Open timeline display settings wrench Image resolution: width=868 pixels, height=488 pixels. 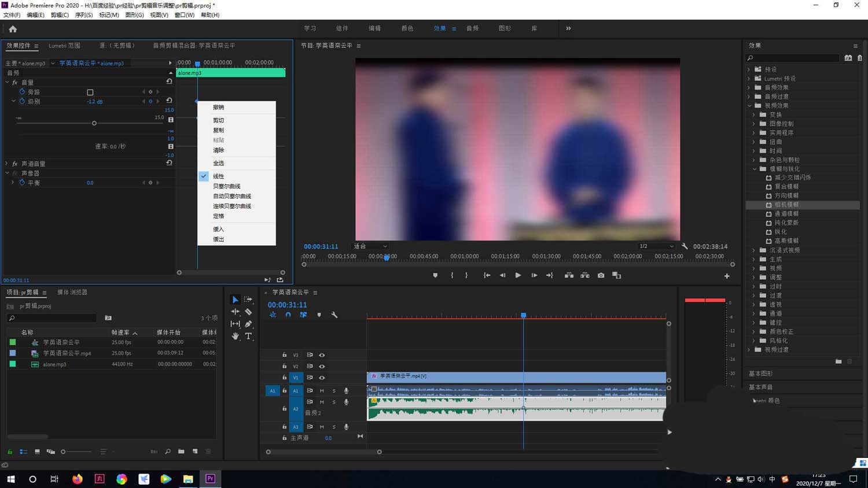[x=334, y=315]
